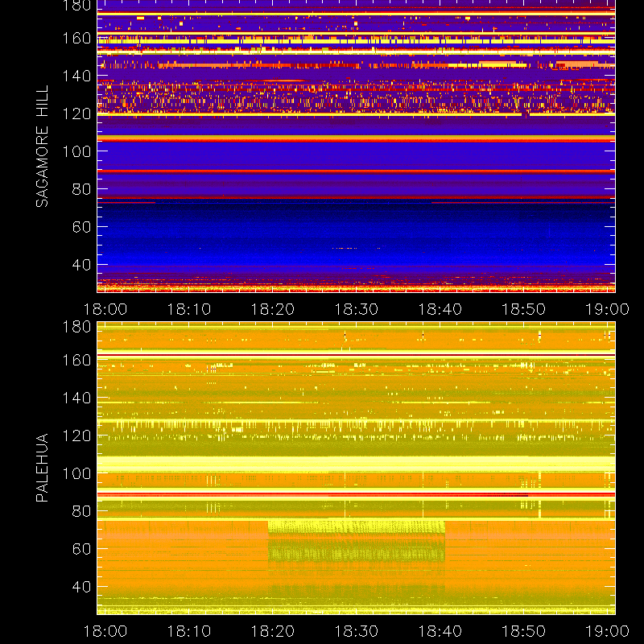Select the 18:30 time label of Sagamore Hill plot
Viewport: 644px width, 644px height.
tap(356, 309)
